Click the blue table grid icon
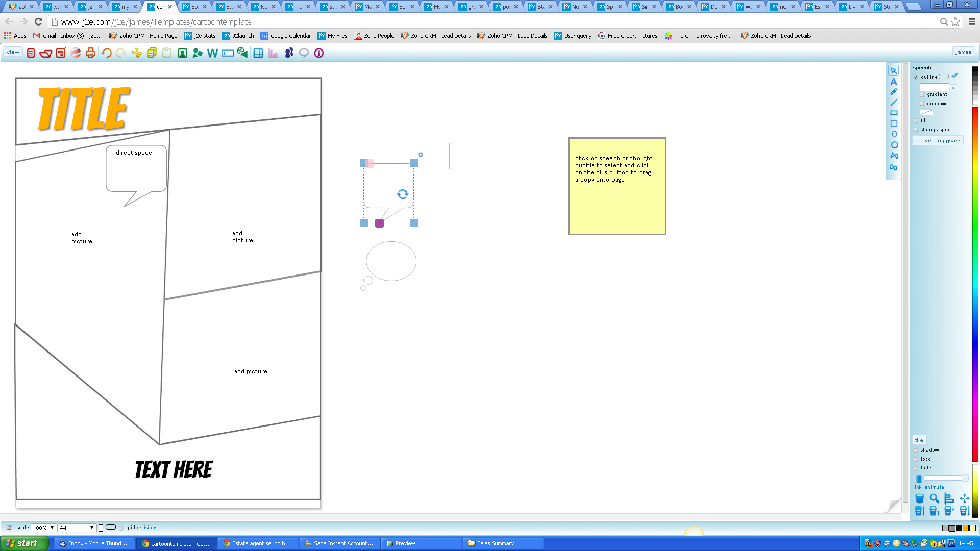Screen dimensions: 980x551 pyautogui.click(x=258, y=53)
